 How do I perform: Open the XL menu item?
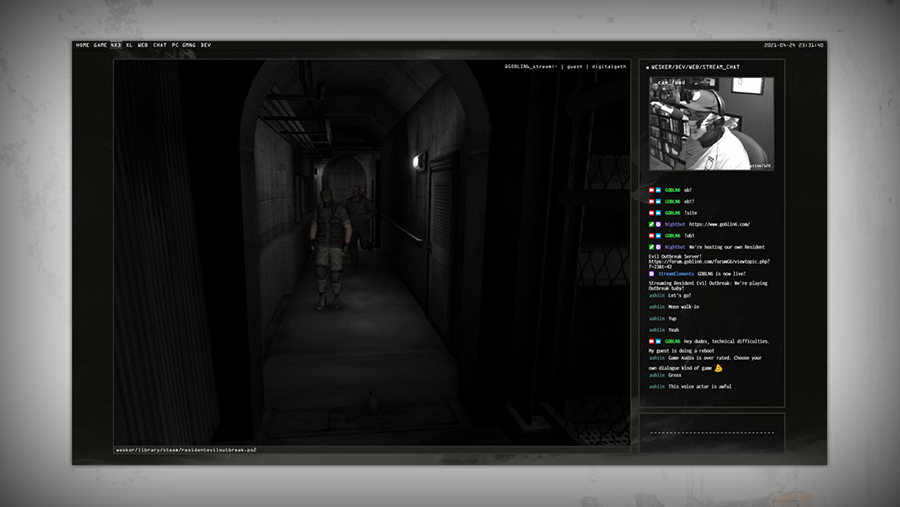pyautogui.click(x=129, y=45)
